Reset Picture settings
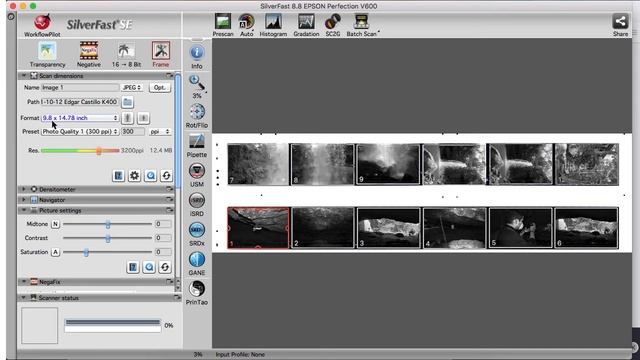 click(165, 267)
